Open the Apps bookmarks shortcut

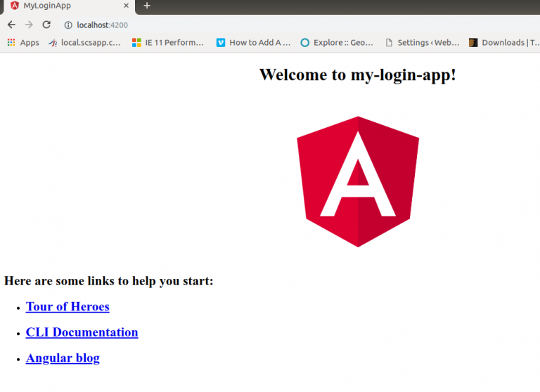coord(23,43)
